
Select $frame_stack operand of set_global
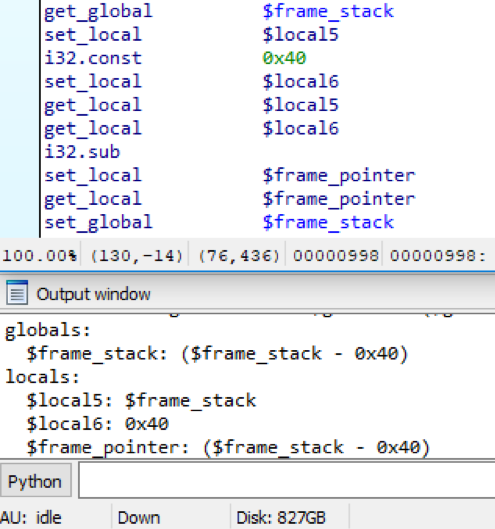click(328, 222)
